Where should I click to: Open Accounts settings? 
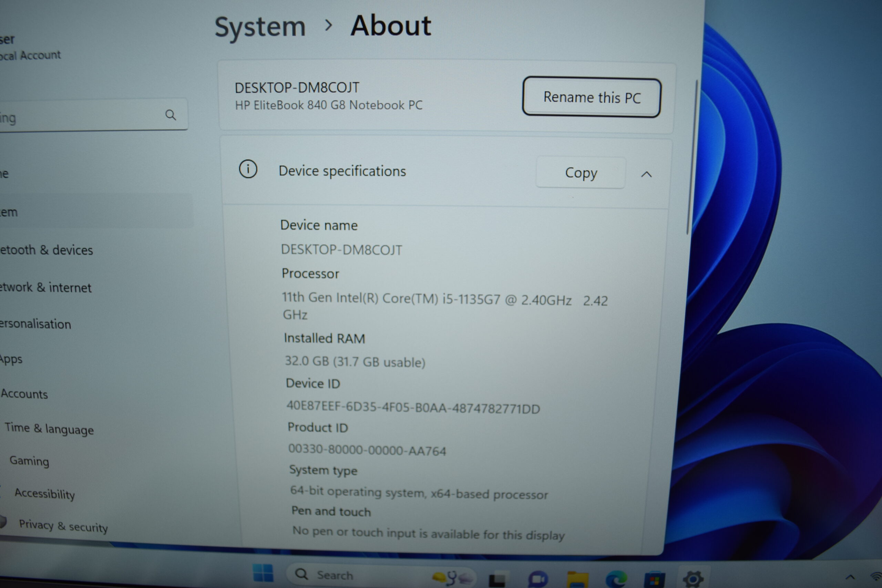[x=24, y=394]
